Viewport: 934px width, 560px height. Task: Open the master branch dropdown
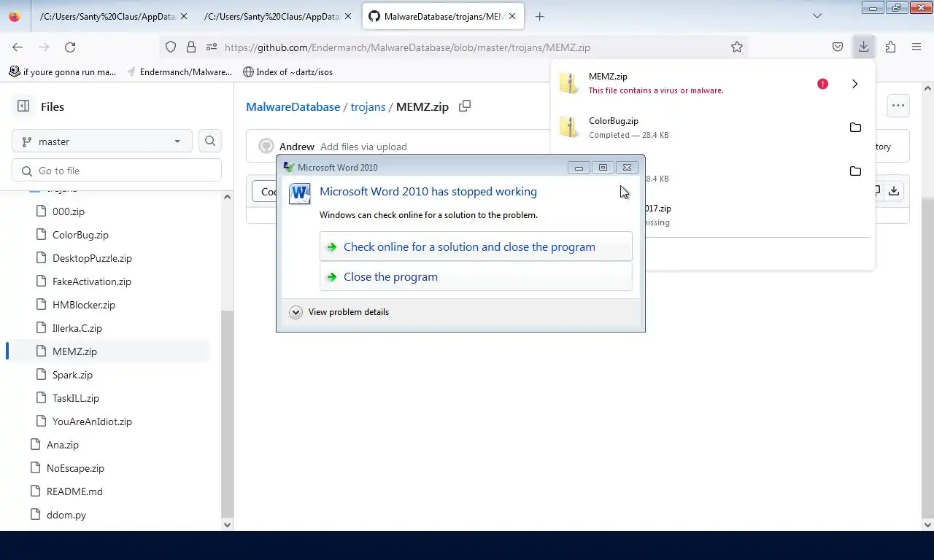pyautogui.click(x=101, y=141)
